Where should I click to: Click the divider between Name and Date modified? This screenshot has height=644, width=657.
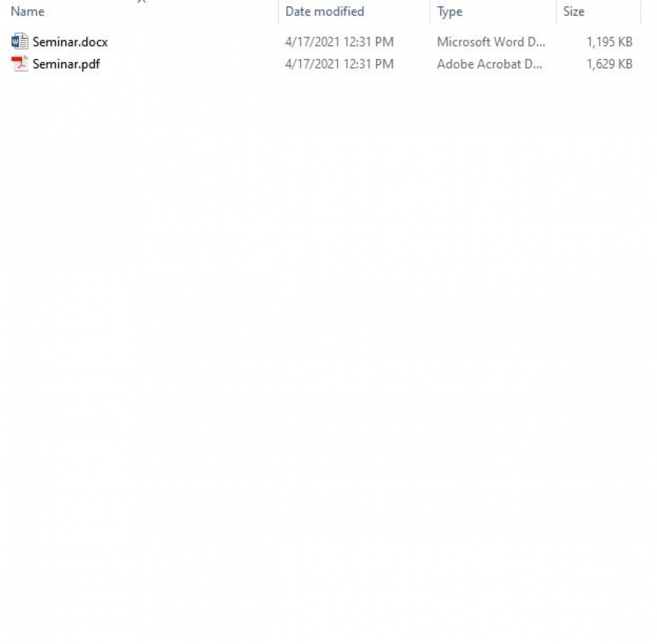(x=278, y=11)
